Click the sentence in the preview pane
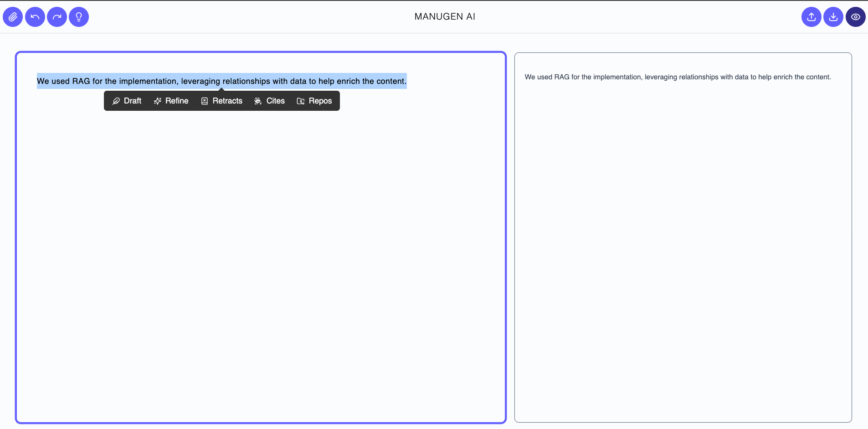868x429 pixels. (x=678, y=77)
